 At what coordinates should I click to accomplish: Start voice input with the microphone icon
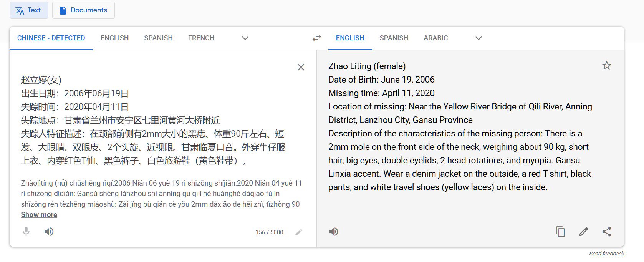26,232
